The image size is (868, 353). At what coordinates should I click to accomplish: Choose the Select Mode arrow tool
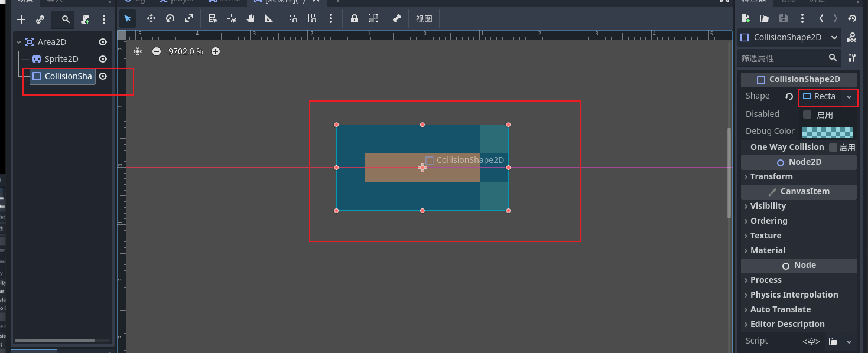coord(128,18)
